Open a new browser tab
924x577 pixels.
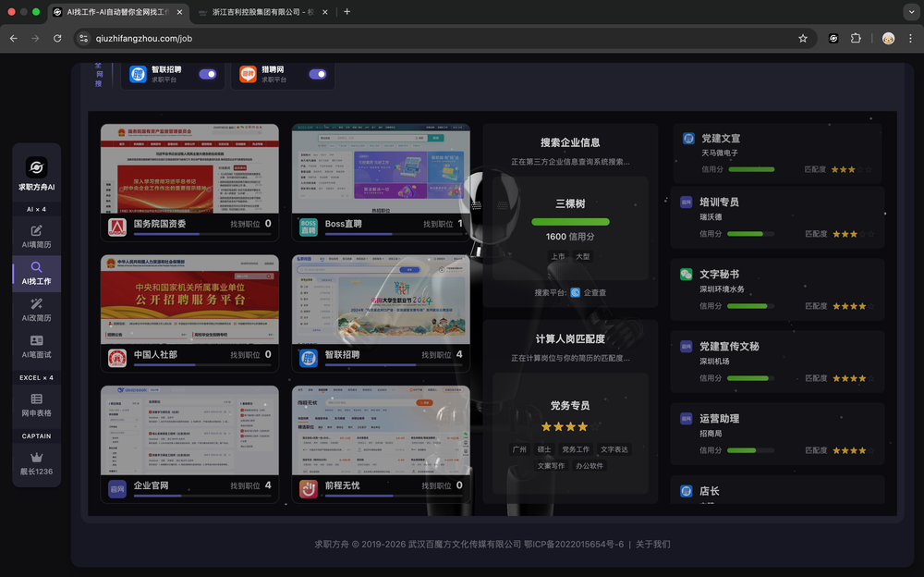[347, 12]
